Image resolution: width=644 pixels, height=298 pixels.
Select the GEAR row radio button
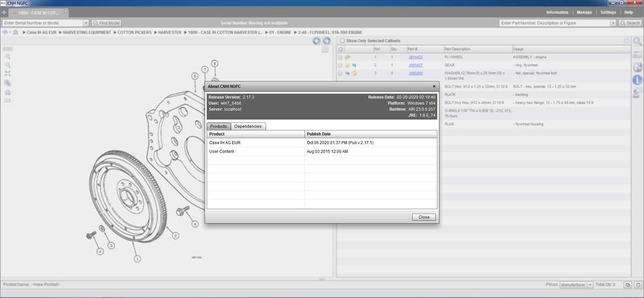[341, 65]
